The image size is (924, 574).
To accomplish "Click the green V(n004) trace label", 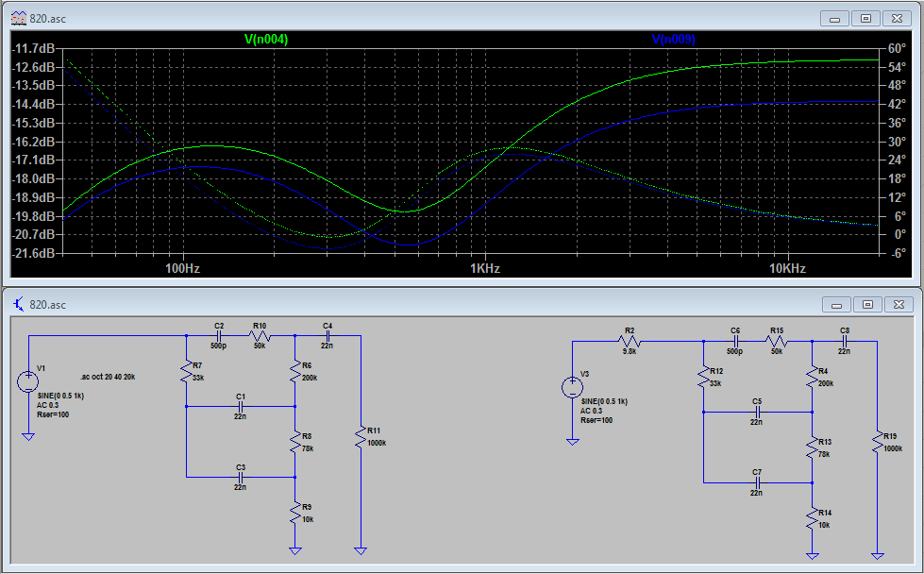I will coord(266,39).
